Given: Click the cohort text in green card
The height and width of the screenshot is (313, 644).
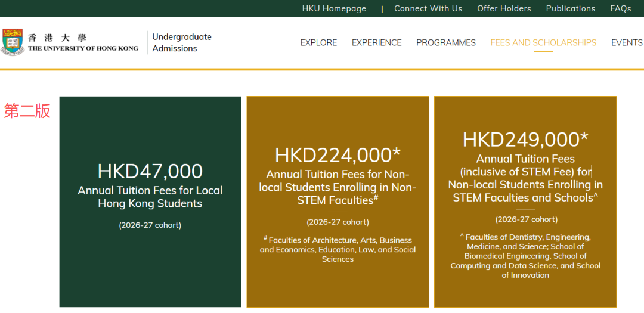Looking at the screenshot, I should click(150, 225).
